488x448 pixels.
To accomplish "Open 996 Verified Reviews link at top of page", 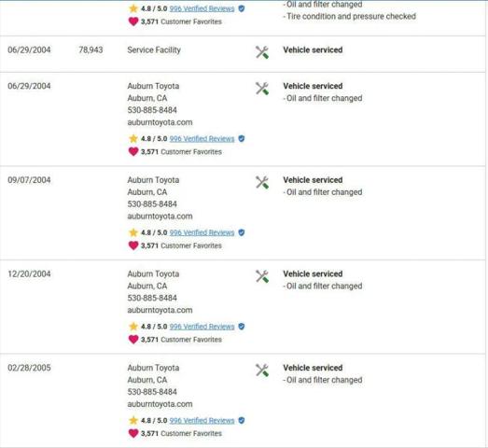I will (x=202, y=8).
